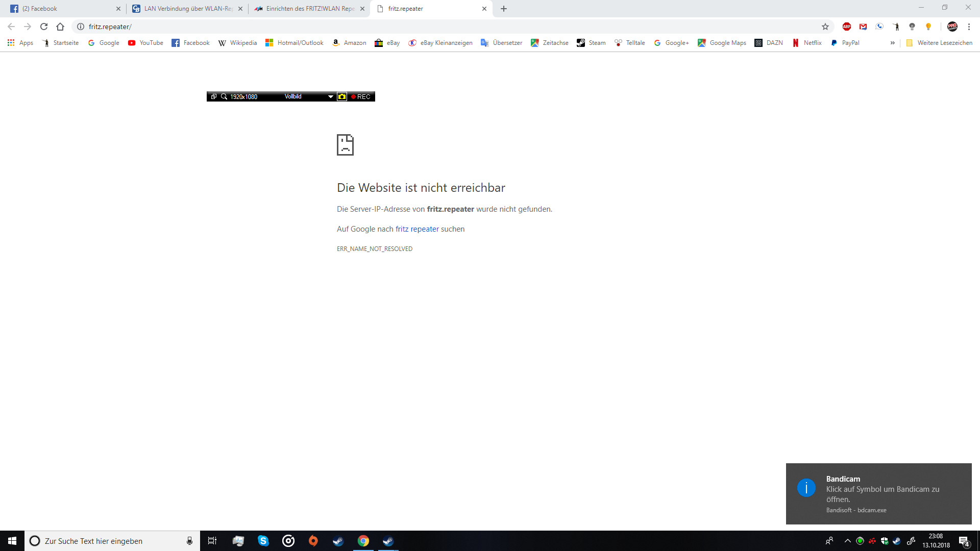The width and height of the screenshot is (980, 551).
Task: Bookmark this page with the star icon
Action: pos(825,27)
